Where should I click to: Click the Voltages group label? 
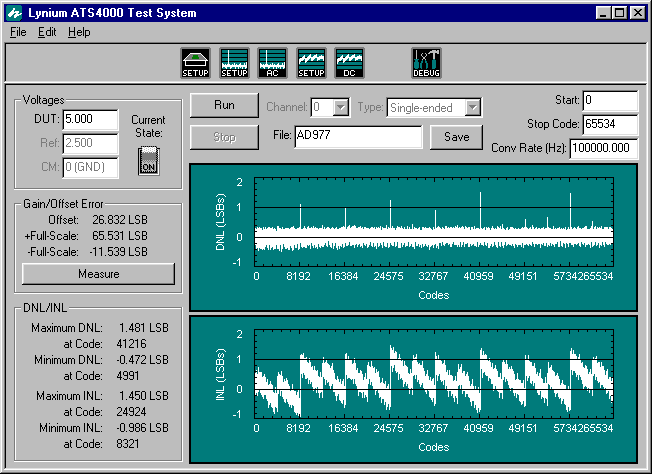pyautogui.click(x=43, y=100)
